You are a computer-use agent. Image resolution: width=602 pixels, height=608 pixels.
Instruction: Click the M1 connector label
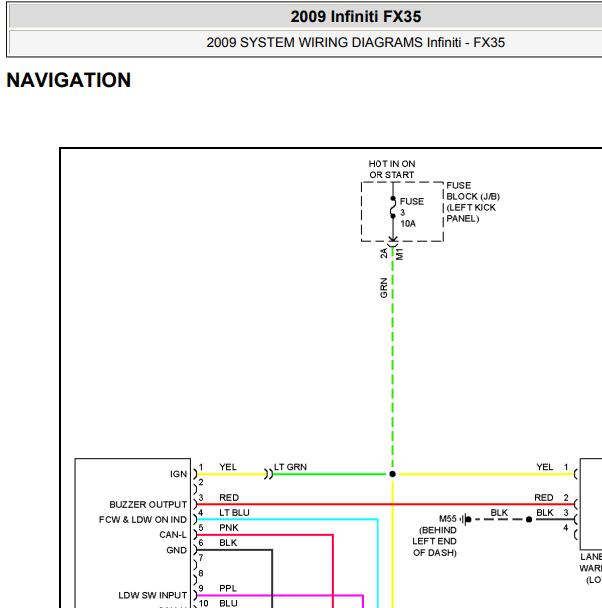pyautogui.click(x=400, y=254)
